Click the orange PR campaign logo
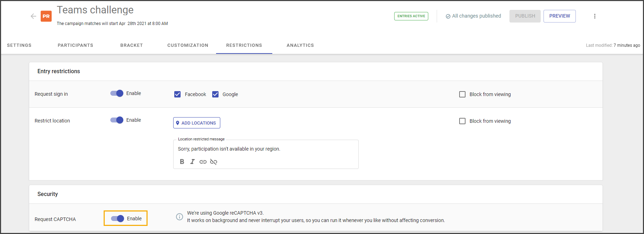 pyautogui.click(x=46, y=16)
